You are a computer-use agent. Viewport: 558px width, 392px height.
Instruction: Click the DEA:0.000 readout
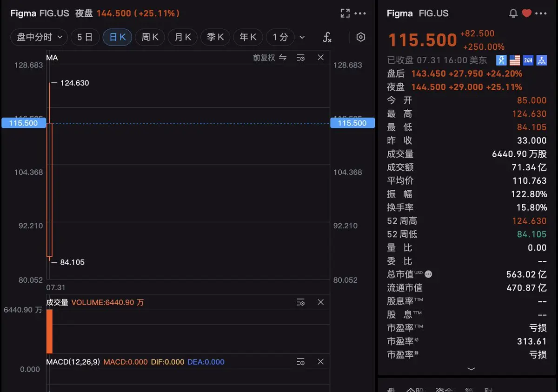coord(206,362)
